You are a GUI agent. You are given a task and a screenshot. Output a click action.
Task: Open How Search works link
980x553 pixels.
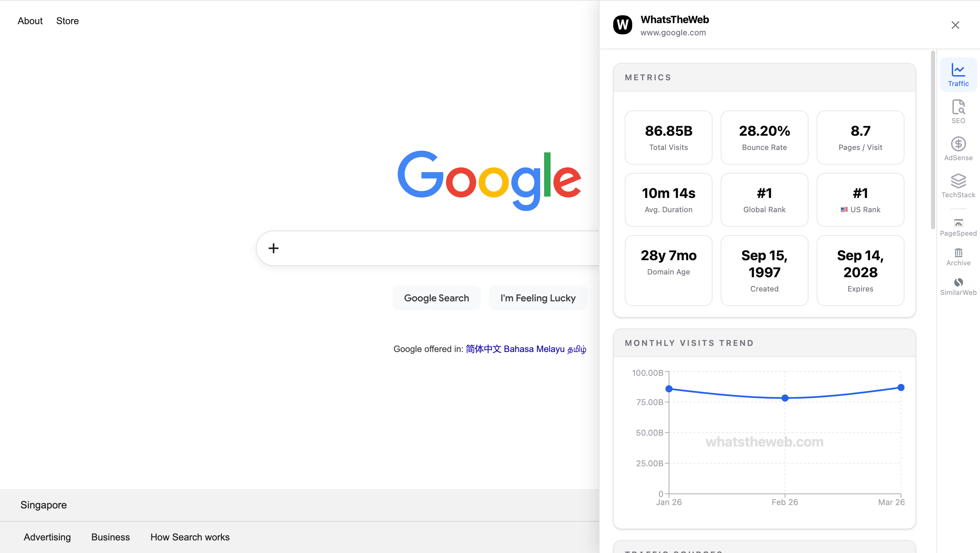click(190, 537)
